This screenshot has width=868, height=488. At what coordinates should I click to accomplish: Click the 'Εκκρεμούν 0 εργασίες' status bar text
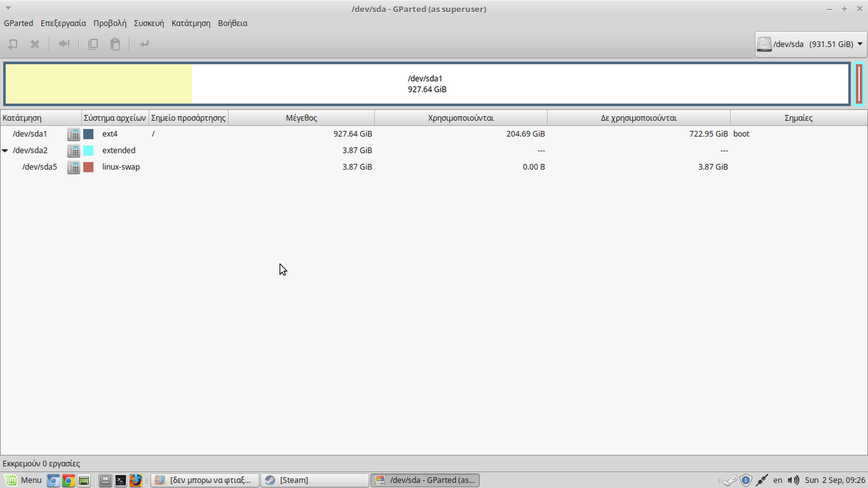41,464
